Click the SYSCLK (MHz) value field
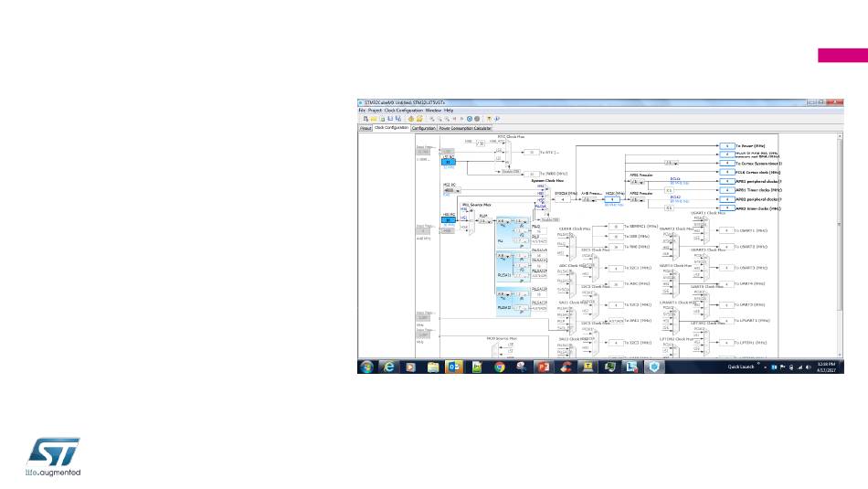868x489 pixels. pyautogui.click(x=563, y=199)
